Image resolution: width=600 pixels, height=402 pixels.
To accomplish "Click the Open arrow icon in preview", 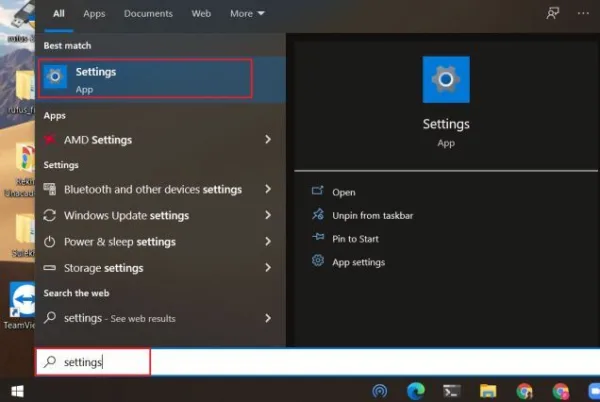I will click(x=318, y=190).
